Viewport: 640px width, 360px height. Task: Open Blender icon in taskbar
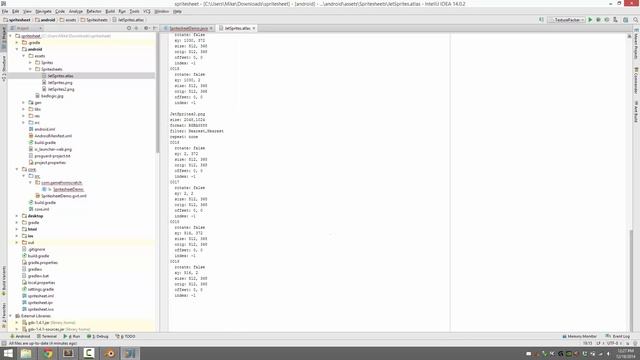(110, 353)
